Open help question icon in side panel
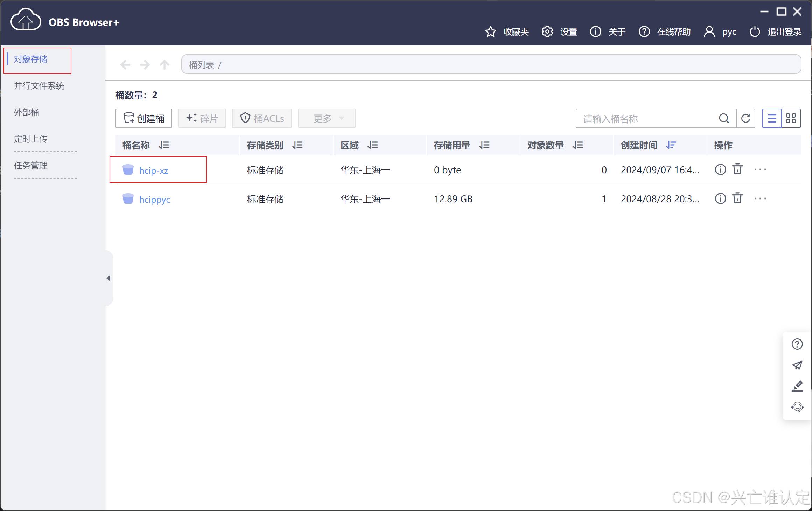 (x=797, y=344)
